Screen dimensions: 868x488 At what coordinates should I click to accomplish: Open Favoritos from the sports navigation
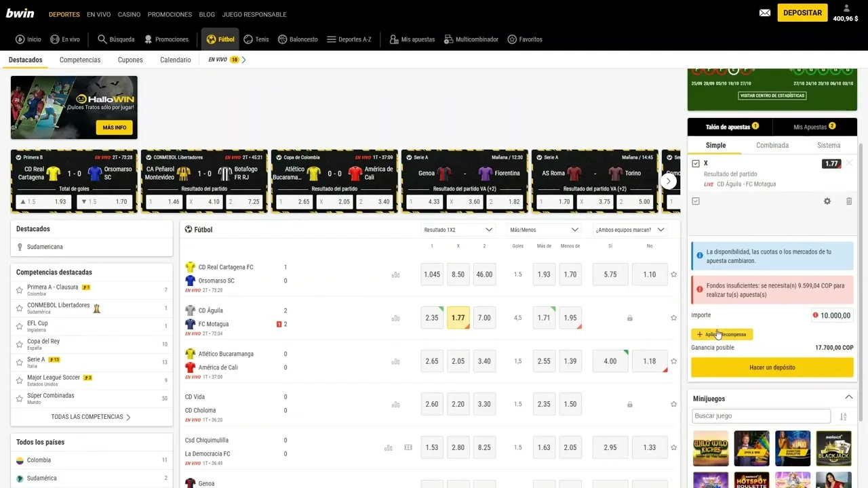[x=525, y=39]
